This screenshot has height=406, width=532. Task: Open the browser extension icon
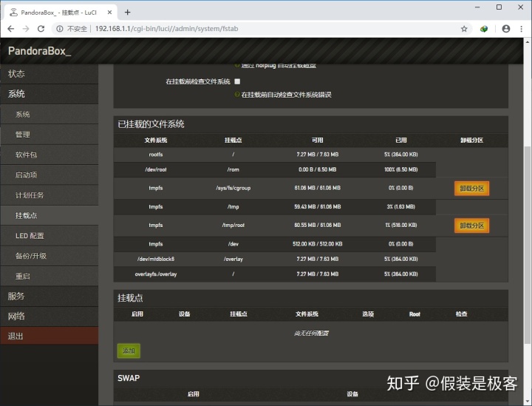(x=484, y=29)
